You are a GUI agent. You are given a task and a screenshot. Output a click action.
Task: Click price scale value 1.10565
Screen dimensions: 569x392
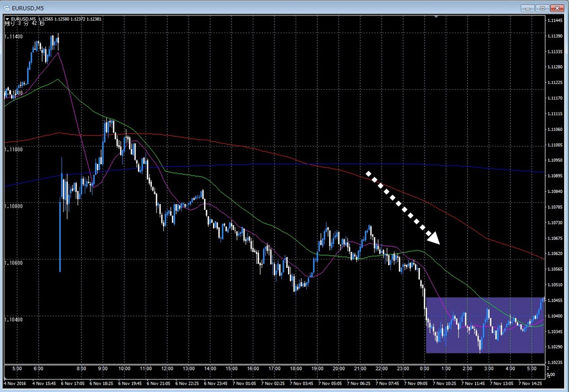[554, 269]
